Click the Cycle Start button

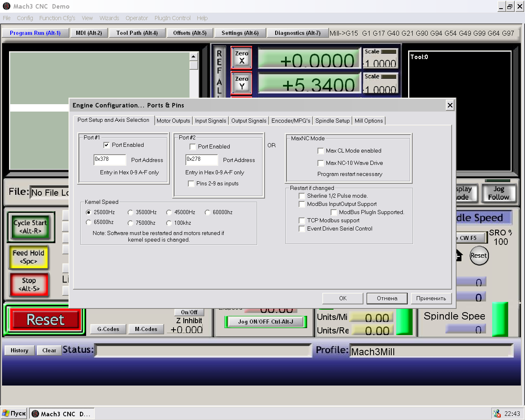click(31, 227)
